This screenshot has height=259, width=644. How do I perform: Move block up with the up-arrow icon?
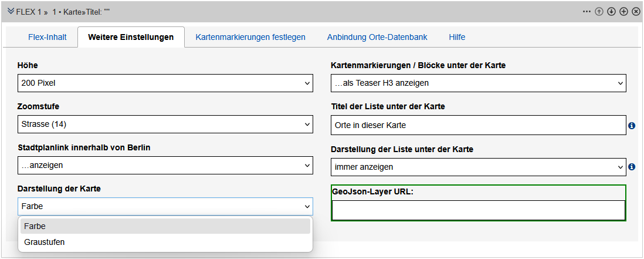(599, 12)
